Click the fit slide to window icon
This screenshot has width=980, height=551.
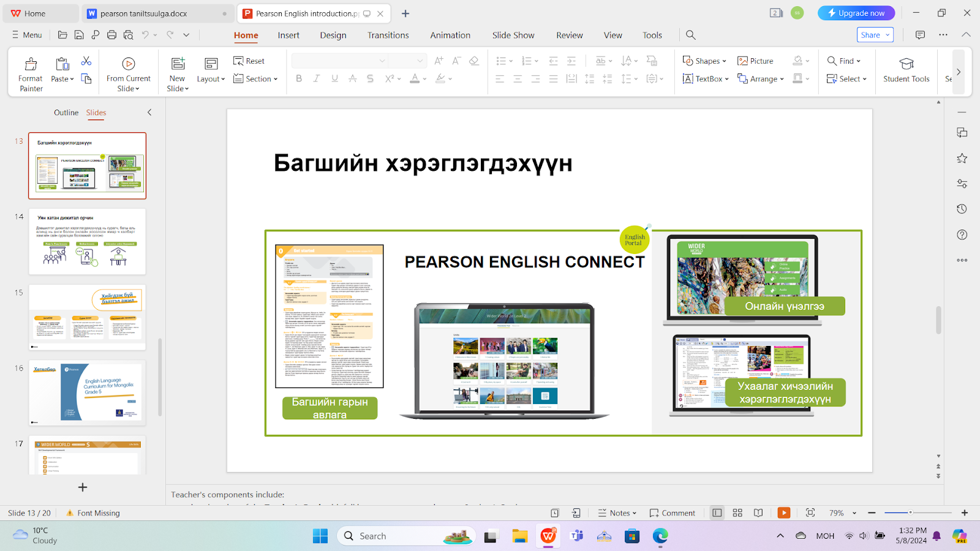[x=810, y=513]
